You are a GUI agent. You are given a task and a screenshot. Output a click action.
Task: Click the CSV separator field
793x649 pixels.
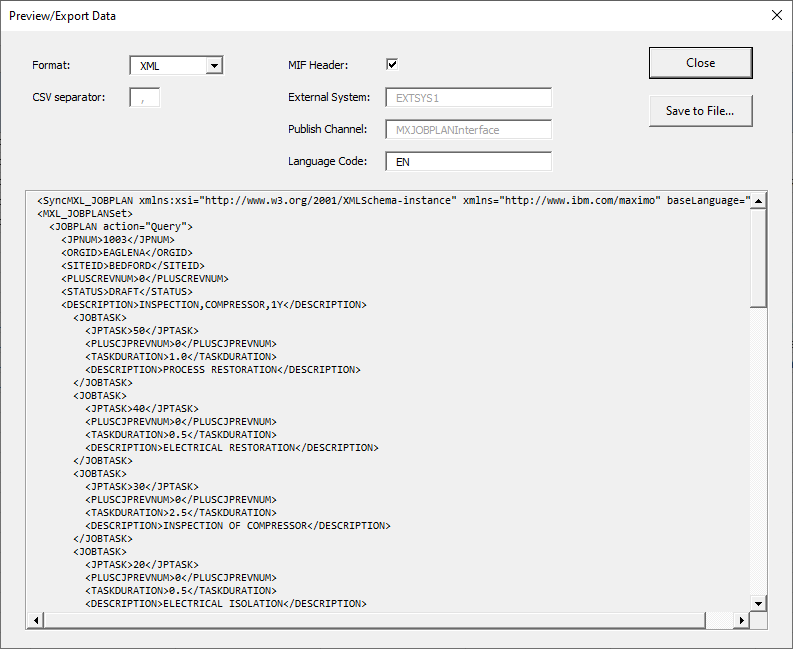(145, 98)
